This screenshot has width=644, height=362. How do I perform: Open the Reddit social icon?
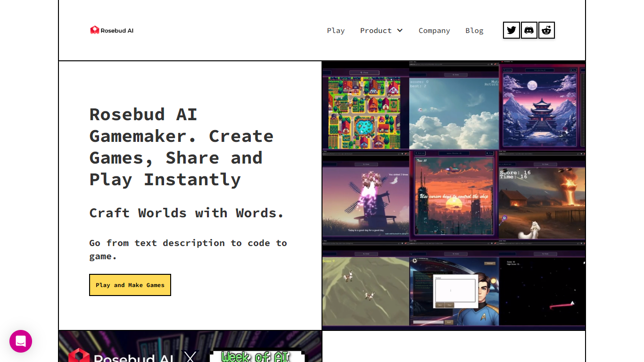click(x=546, y=30)
